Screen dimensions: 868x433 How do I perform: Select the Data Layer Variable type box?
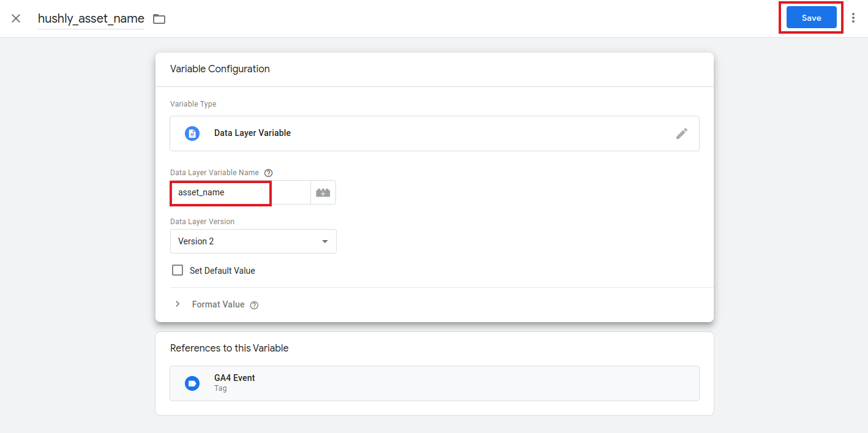tap(435, 134)
